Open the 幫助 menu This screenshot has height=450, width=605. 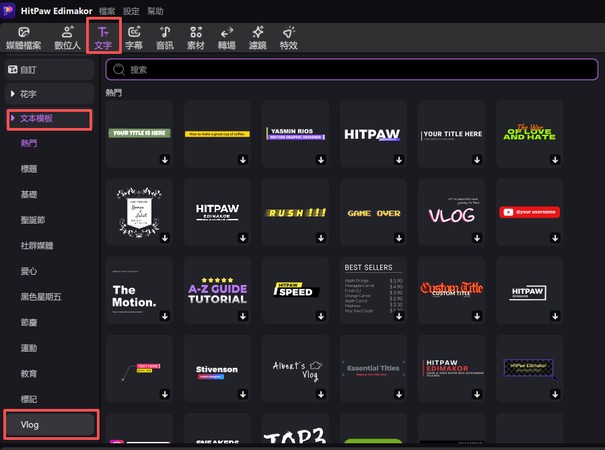(x=155, y=9)
